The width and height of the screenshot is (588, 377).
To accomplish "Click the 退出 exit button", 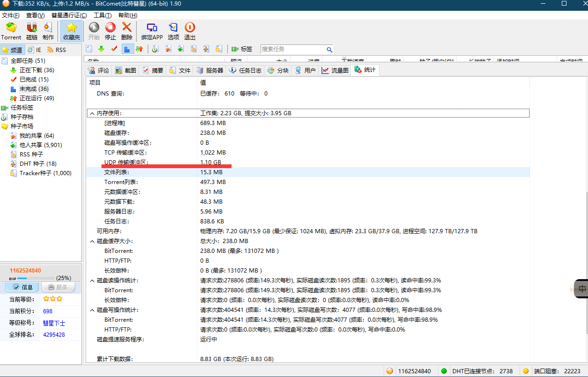I will tap(190, 31).
